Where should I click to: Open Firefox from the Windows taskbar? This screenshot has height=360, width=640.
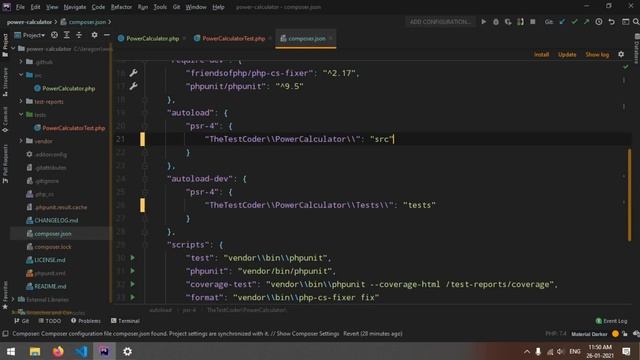(x=58, y=351)
